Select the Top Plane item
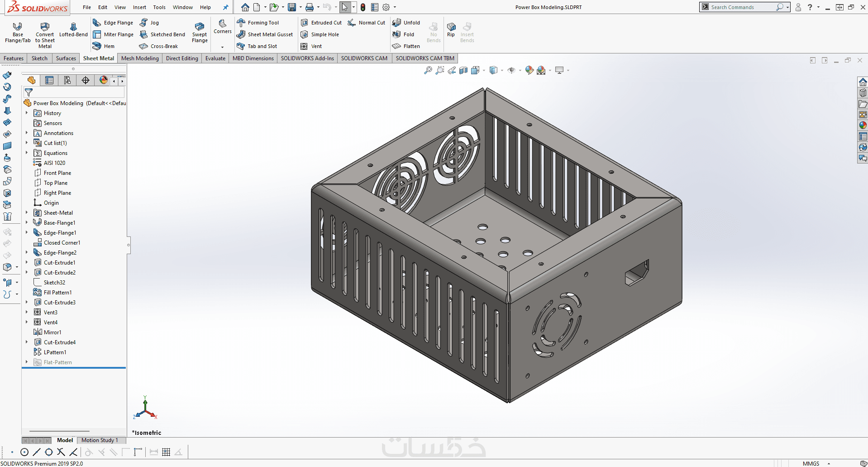 tap(51, 183)
